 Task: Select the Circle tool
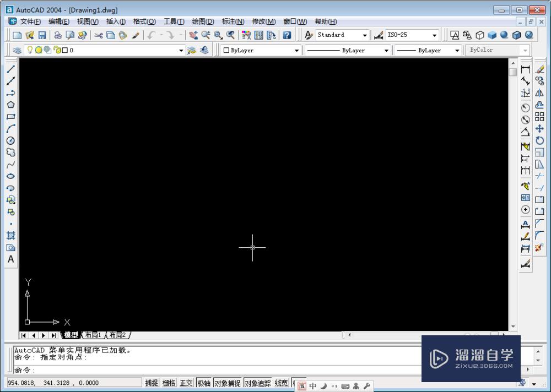[x=10, y=141]
